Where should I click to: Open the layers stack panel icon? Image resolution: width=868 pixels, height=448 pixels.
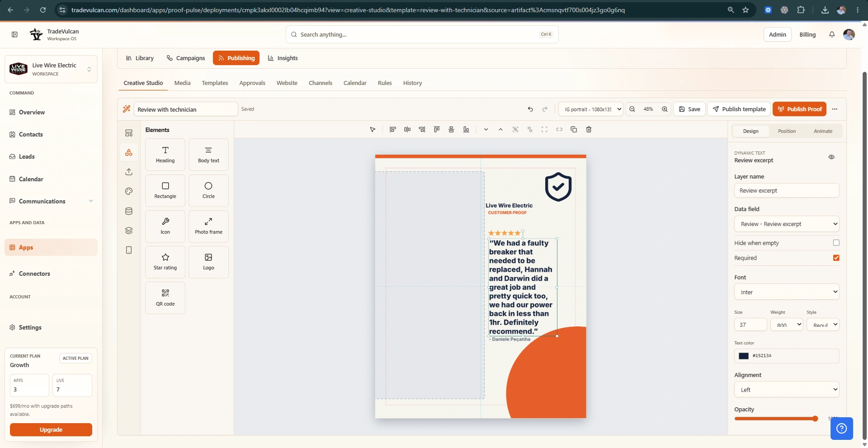(129, 231)
